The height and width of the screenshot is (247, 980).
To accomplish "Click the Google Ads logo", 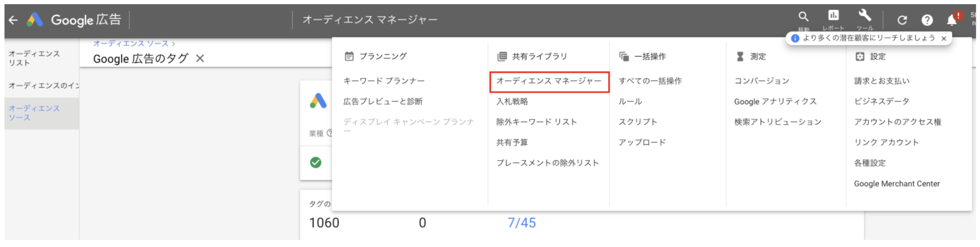I will click(35, 20).
